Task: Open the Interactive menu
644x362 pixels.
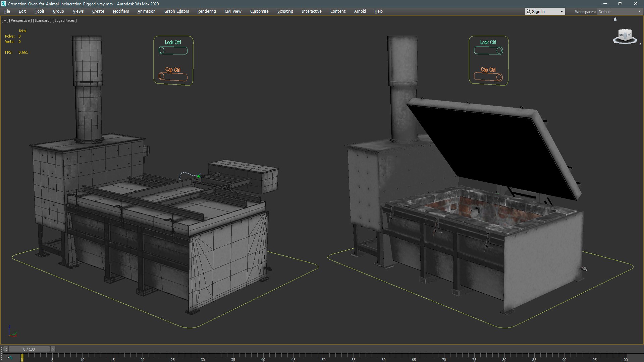Action: coord(312,11)
